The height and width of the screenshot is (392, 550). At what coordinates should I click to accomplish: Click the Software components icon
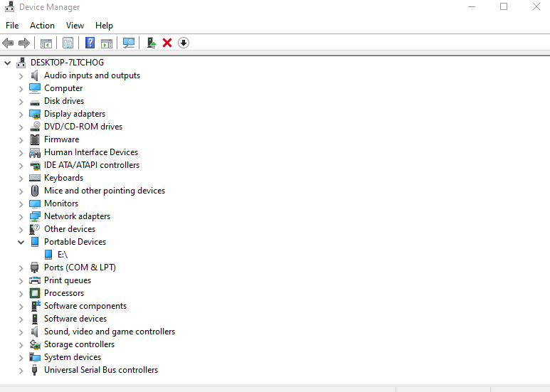pyautogui.click(x=36, y=306)
